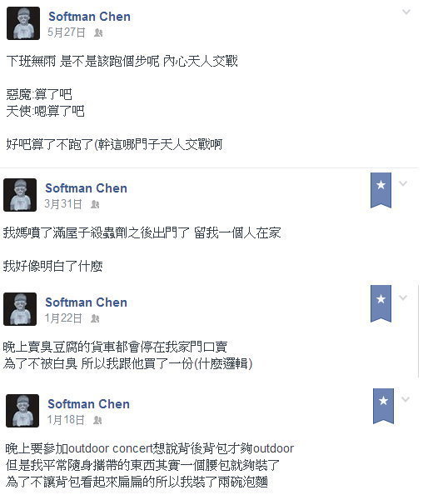Open the Softman Chen name link on 3月31日 post
Screen dimensions: 448x500
coord(86,188)
